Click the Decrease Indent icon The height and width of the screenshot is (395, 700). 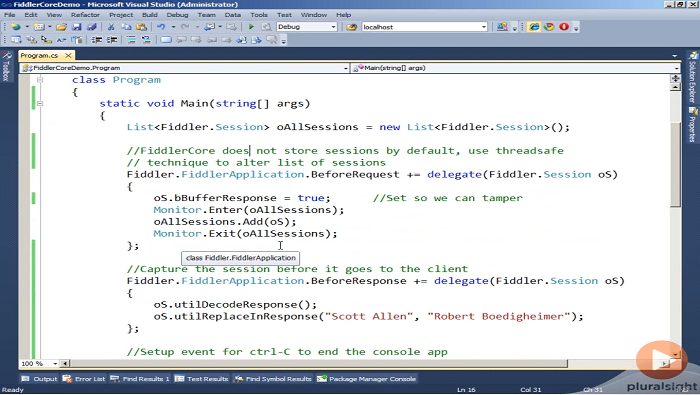coord(96,40)
